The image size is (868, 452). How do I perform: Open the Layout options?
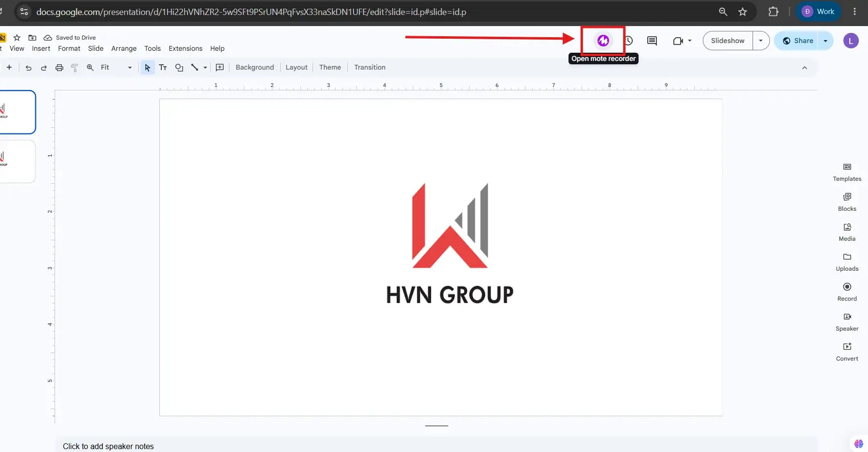tap(297, 68)
